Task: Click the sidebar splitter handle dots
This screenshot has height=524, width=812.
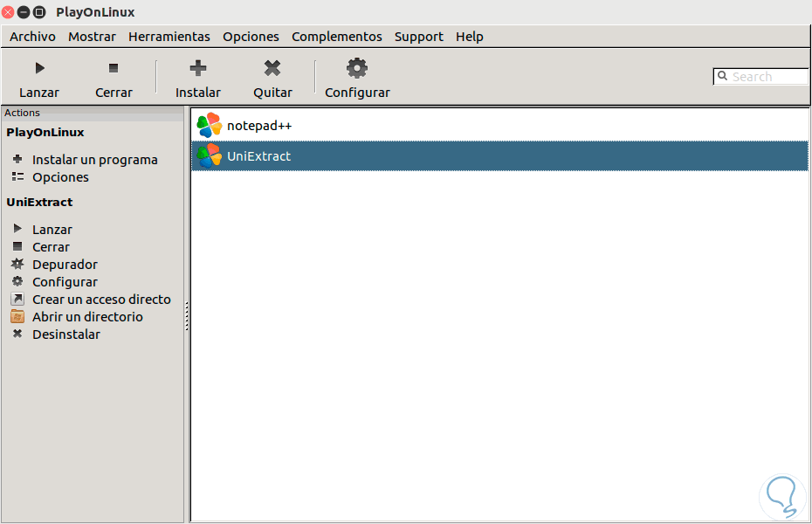Action: click(x=187, y=316)
